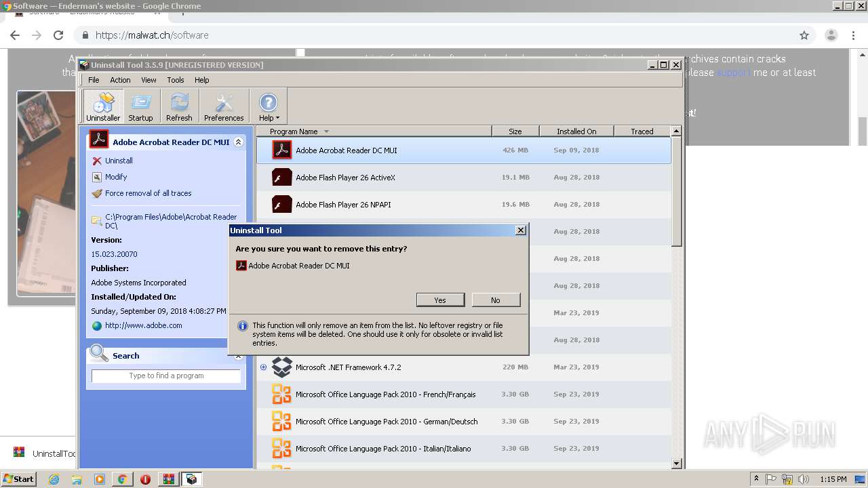Switch to WinRAR in the taskbar
The height and width of the screenshot is (488, 868).
(169, 479)
